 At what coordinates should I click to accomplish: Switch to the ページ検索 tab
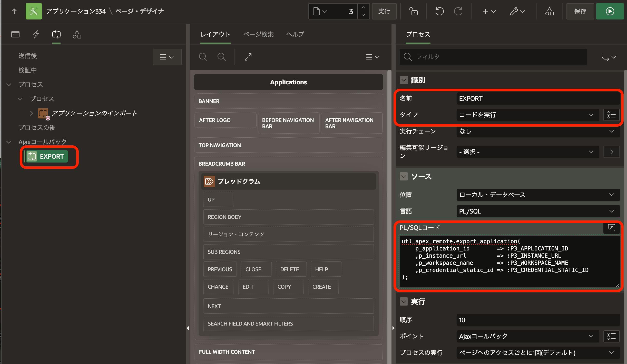coord(258,34)
